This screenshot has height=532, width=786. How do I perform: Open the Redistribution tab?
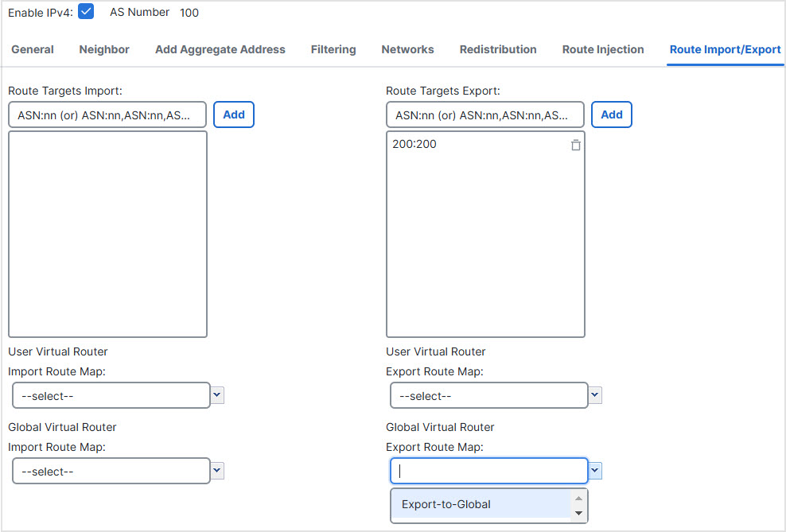tap(498, 49)
